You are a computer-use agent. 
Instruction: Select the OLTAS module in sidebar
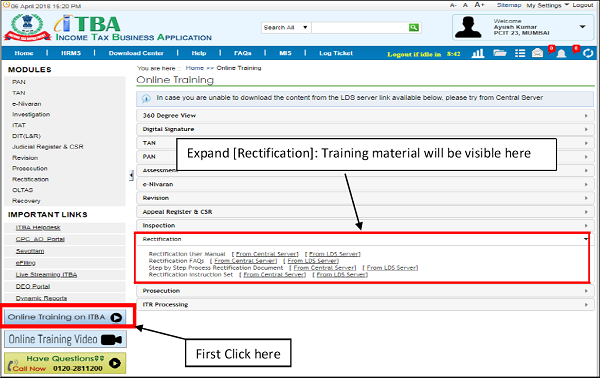pyautogui.click(x=23, y=190)
